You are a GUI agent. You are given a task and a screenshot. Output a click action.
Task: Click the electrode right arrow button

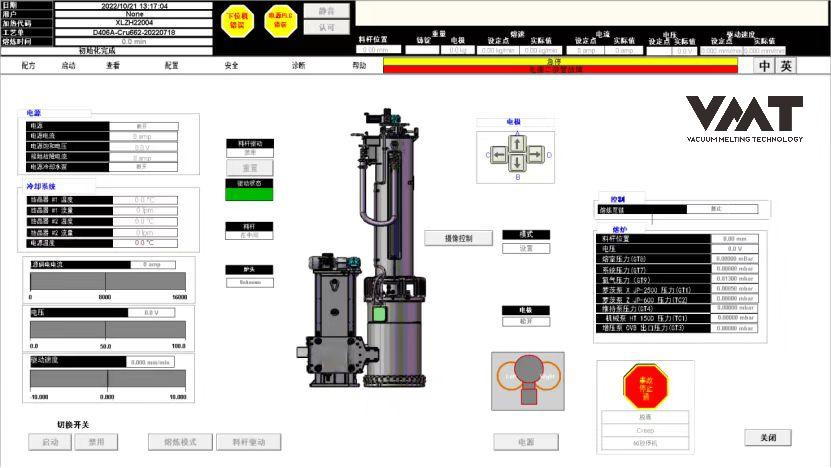(x=535, y=155)
